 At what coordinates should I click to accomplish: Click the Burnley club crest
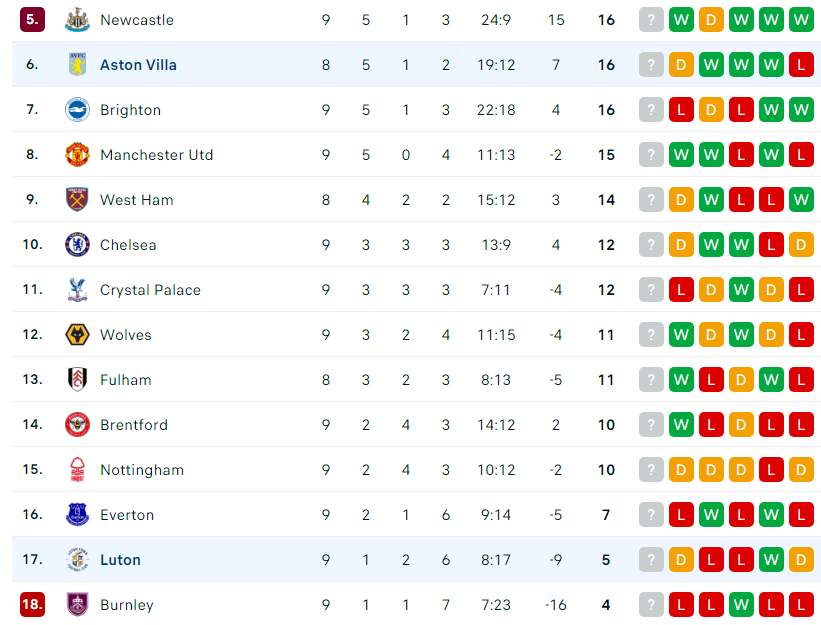coord(77,605)
